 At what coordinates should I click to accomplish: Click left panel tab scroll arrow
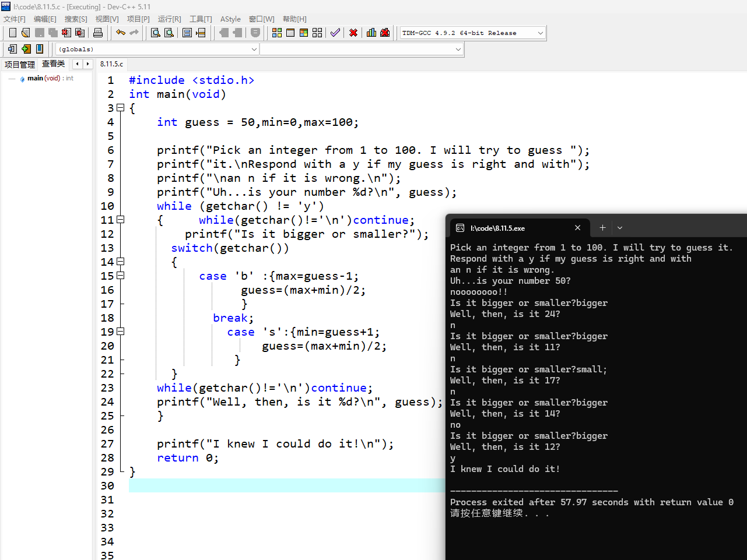point(77,64)
